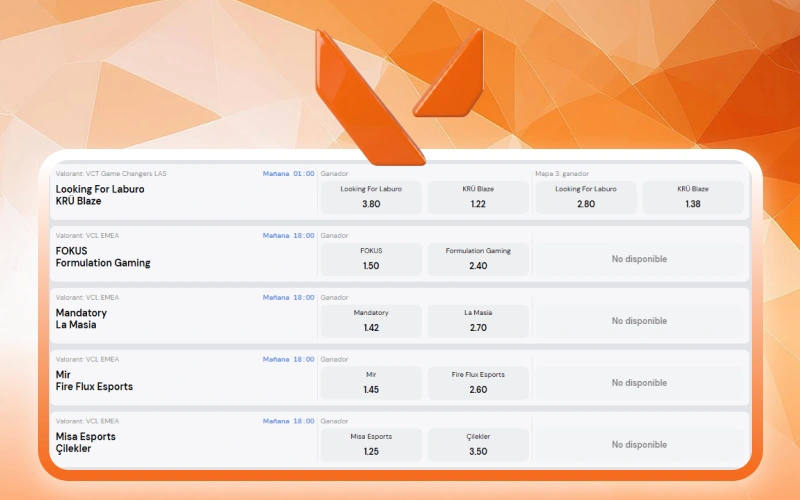This screenshot has width=800, height=500.
Task: Click Ganador heading in Mir row
Action: pos(334,359)
